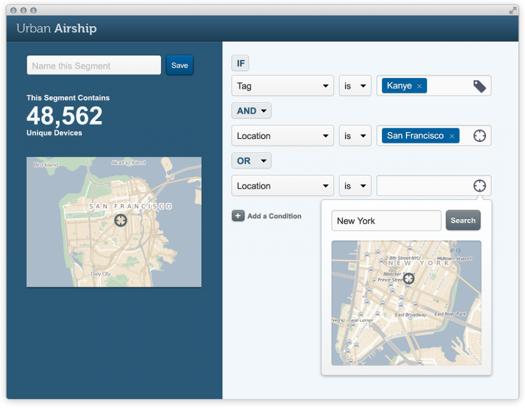The width and height of the screenshot is (525, 420).
Task: Click the IF label button
Action: (240, 63)
